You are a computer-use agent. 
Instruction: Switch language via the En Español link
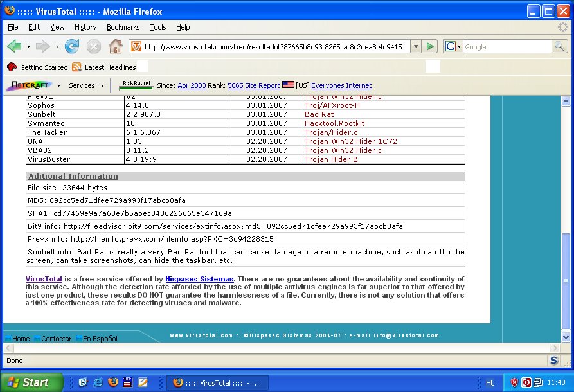tap(100, 339)
